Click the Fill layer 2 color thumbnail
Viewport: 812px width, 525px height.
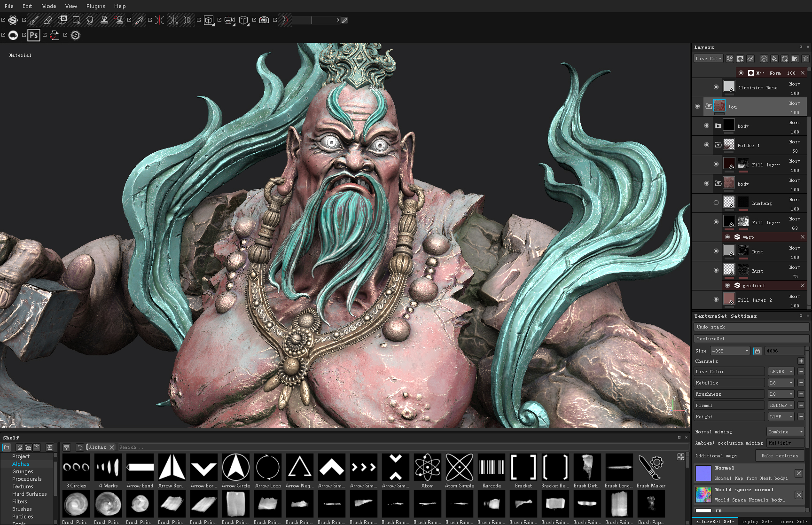point(729,299)
